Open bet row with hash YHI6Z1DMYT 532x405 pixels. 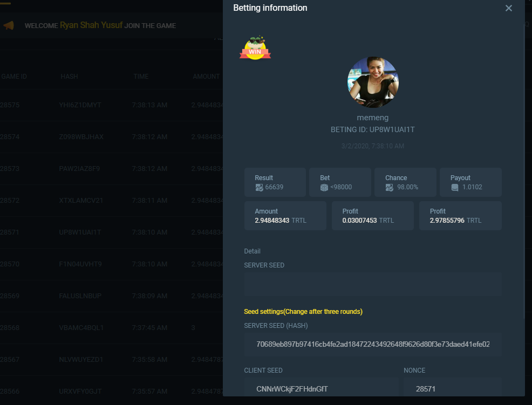point(80,105)
